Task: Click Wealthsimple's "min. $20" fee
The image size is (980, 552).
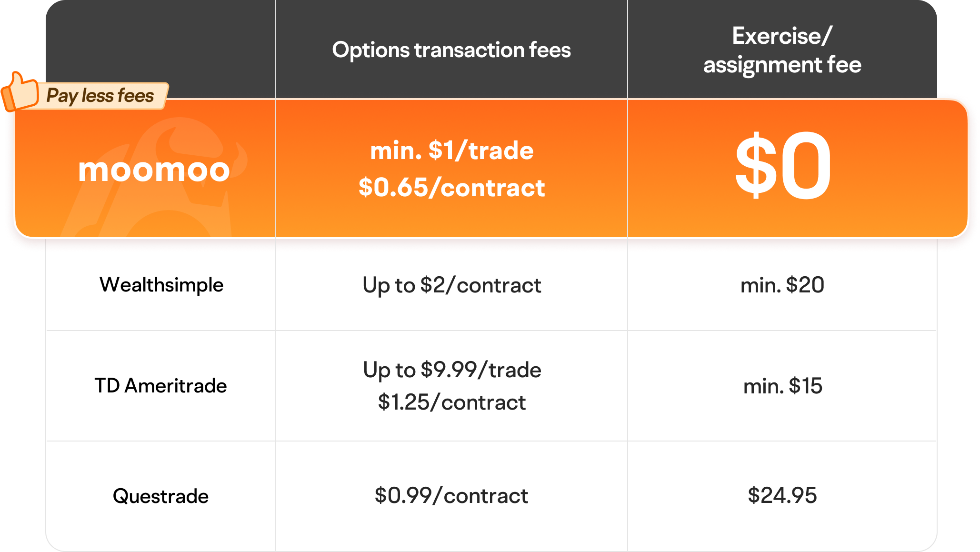Action: 782,285
